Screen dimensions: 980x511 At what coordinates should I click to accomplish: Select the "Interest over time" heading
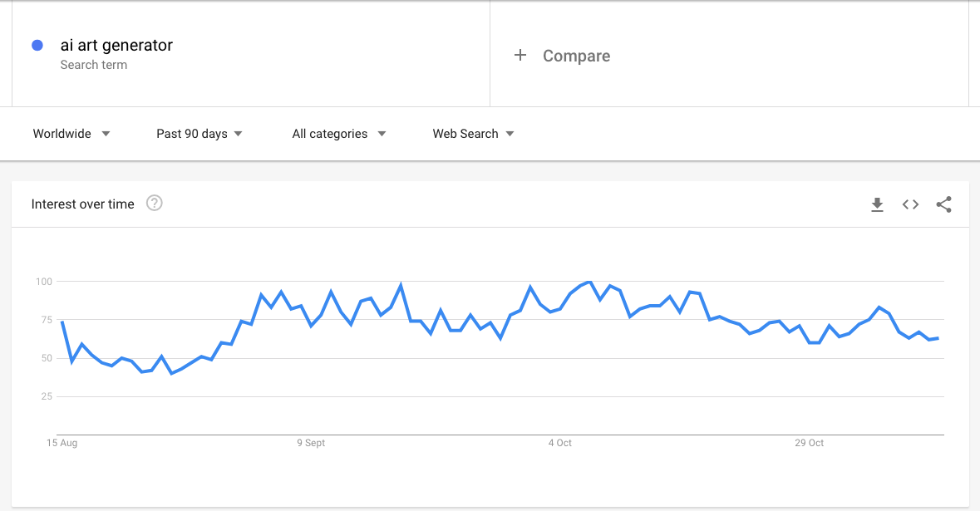[x=82, y=204]
